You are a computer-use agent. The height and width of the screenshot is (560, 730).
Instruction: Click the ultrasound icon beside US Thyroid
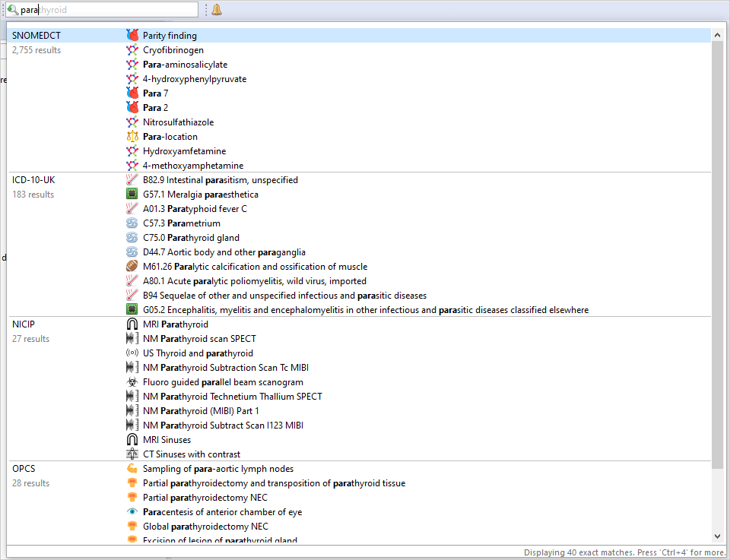[x=132, y=353]
